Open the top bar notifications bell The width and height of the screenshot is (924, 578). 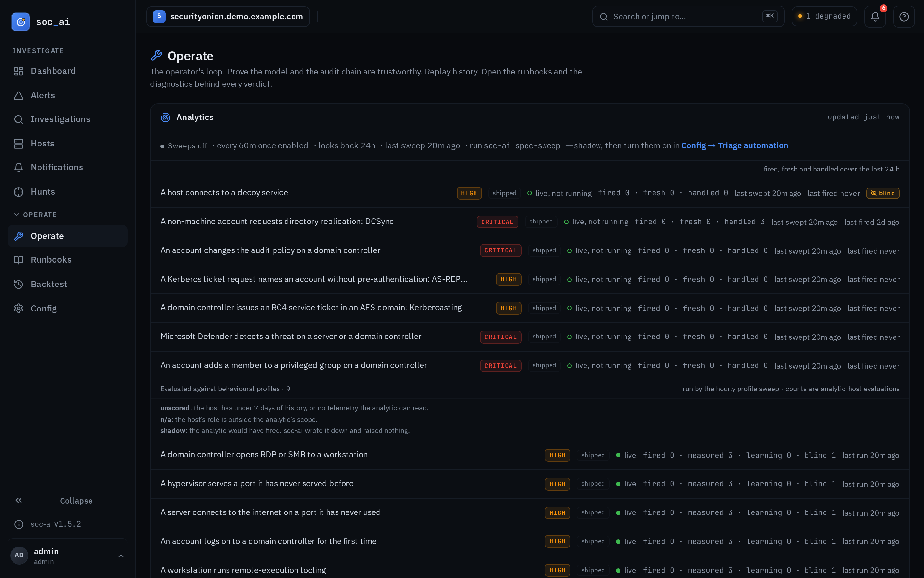click(875, 16)
